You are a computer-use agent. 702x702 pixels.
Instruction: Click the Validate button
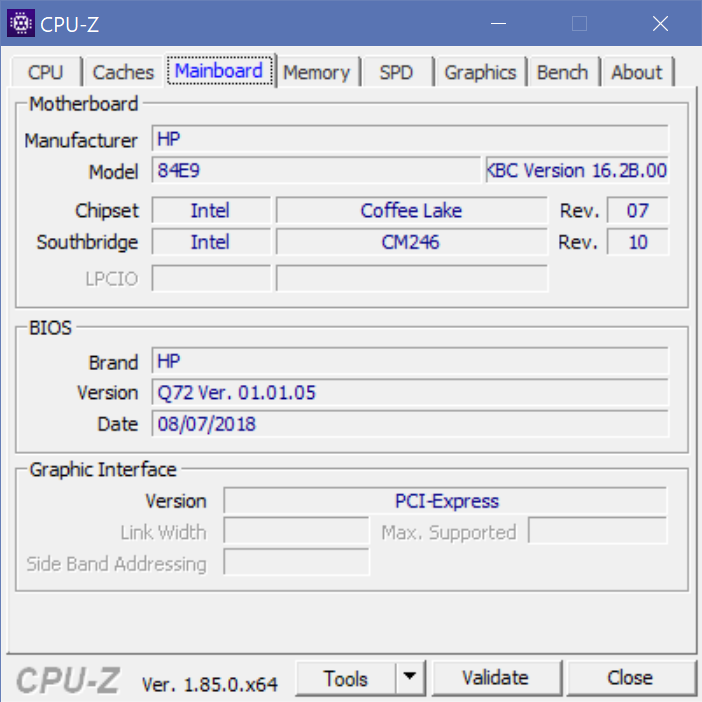(496, 678)
